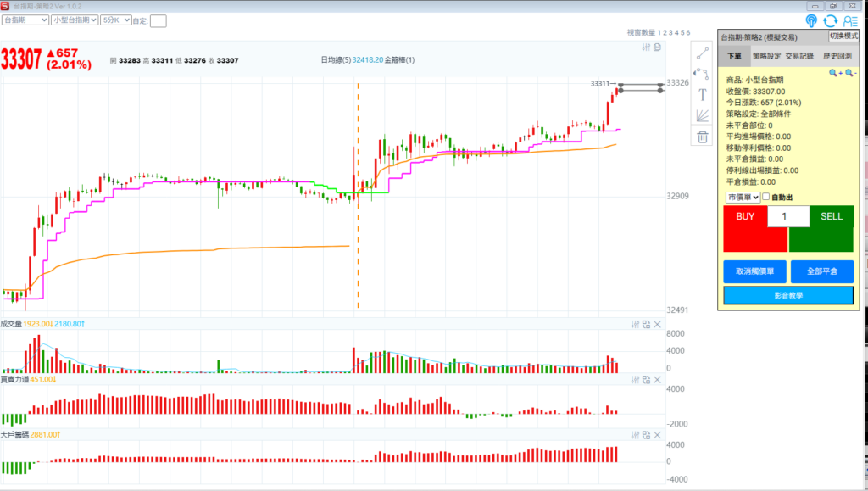Select the trend line drawing tool
This screenshot has width=868, height=491.
tap(702, 53)
